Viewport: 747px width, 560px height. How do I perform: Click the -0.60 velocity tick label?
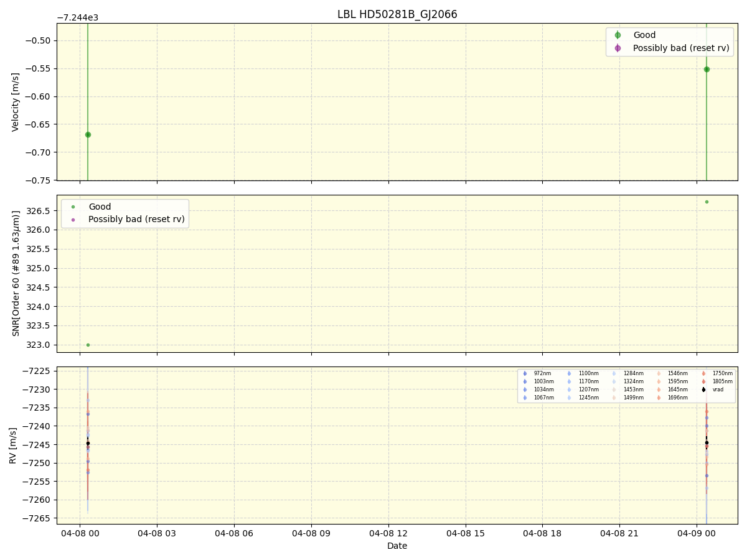39,96
